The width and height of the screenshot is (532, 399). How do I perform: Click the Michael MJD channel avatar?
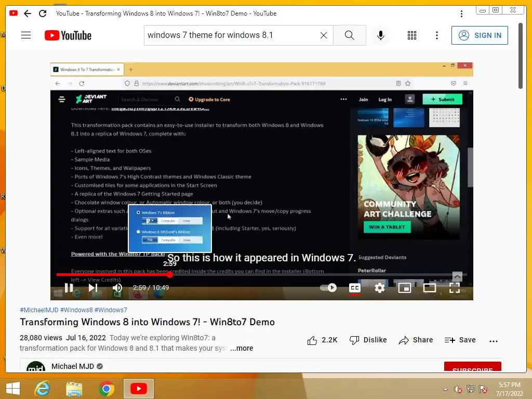pos(36,366)
